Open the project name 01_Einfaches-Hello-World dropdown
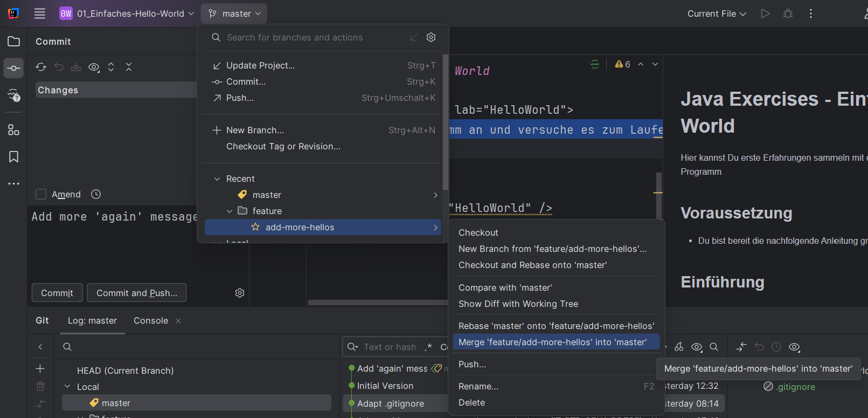 click(127, 13)
